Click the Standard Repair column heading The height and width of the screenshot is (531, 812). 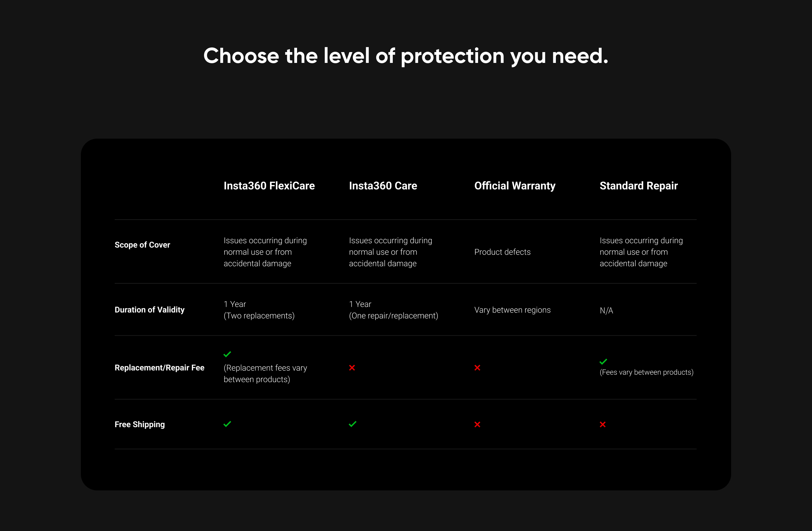(x=638, y=186)
